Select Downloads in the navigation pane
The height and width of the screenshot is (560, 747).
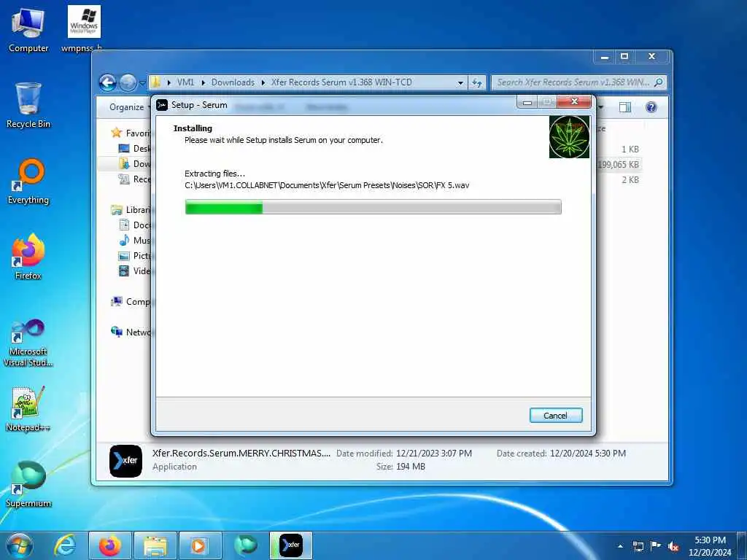(134, 164)
